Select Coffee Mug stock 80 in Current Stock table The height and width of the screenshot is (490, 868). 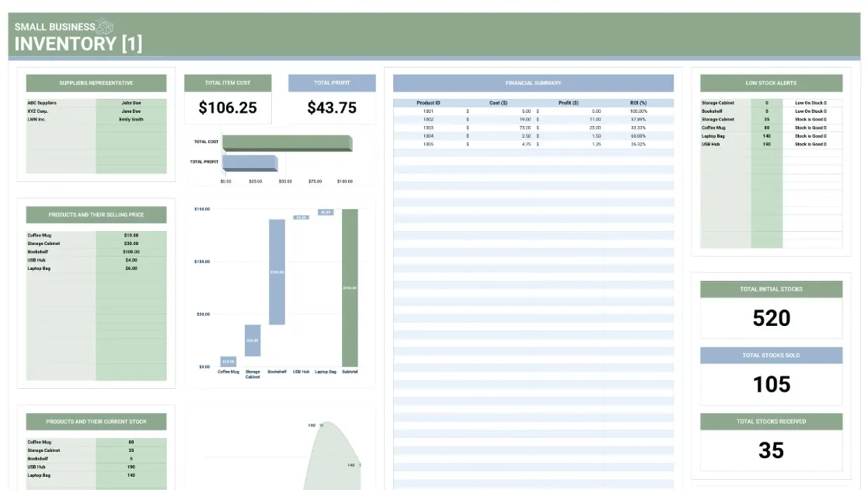[131, 443]
